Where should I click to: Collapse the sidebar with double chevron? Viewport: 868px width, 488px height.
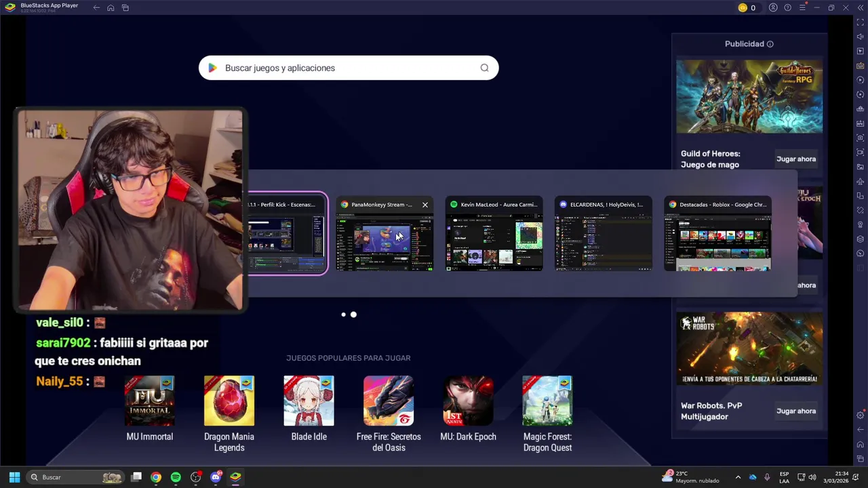[861, 7]
